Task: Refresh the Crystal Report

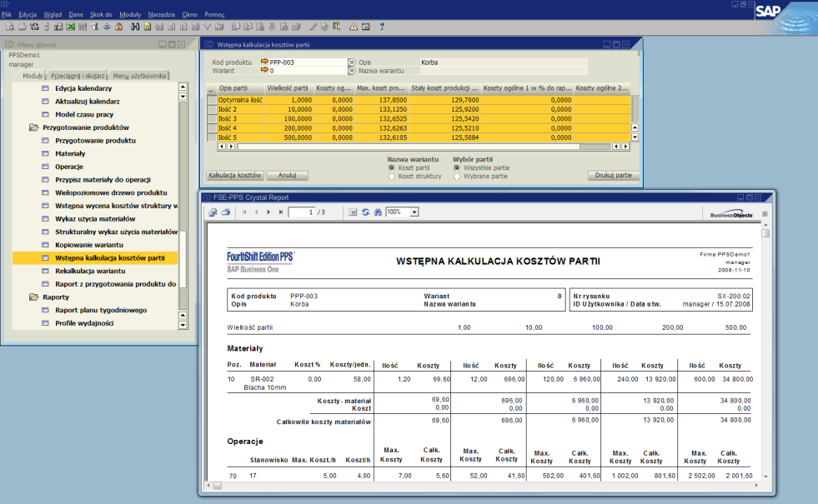Action: (x=366, y=212)
